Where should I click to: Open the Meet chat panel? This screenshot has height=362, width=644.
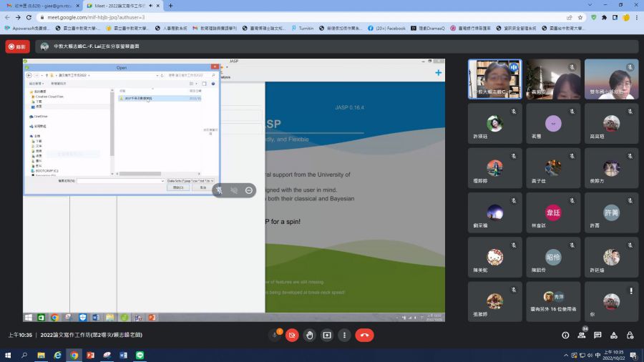pos(597,335)
